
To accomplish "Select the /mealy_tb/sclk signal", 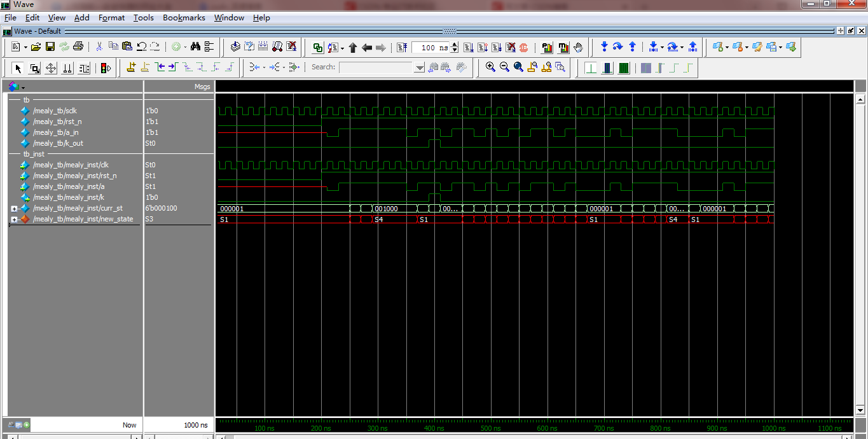I will tap(55, 111).
